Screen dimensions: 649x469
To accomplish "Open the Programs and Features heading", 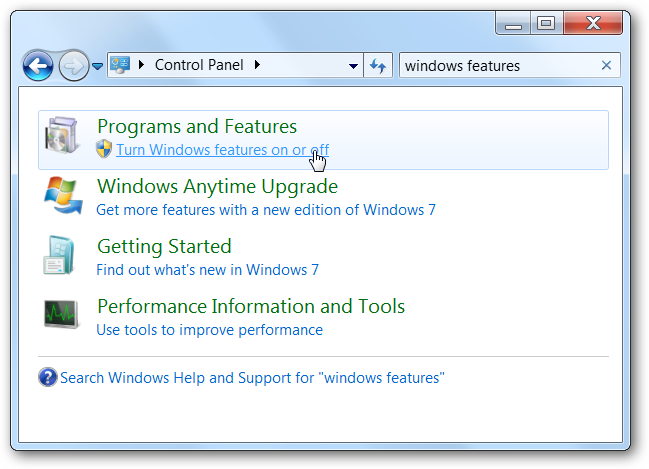I will [x=196, y=127].
